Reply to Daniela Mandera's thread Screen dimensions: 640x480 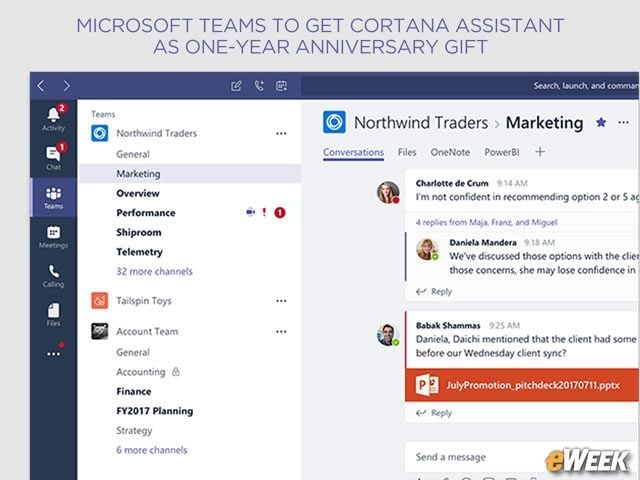[x=434, y=291]
